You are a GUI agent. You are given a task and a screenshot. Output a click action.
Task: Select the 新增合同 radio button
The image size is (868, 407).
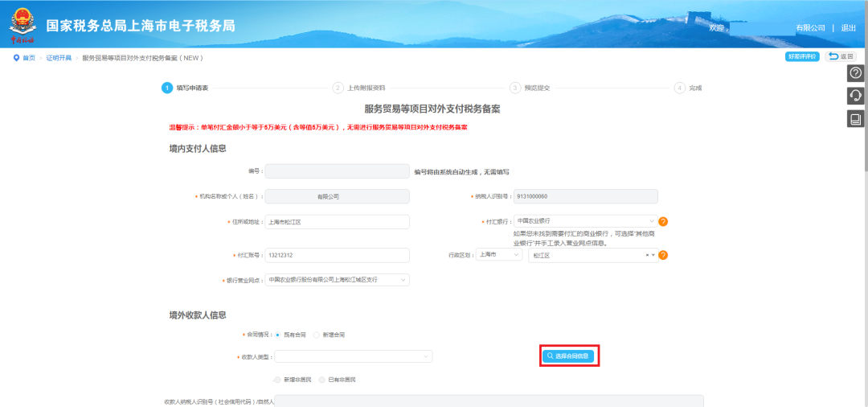(317, 335)
